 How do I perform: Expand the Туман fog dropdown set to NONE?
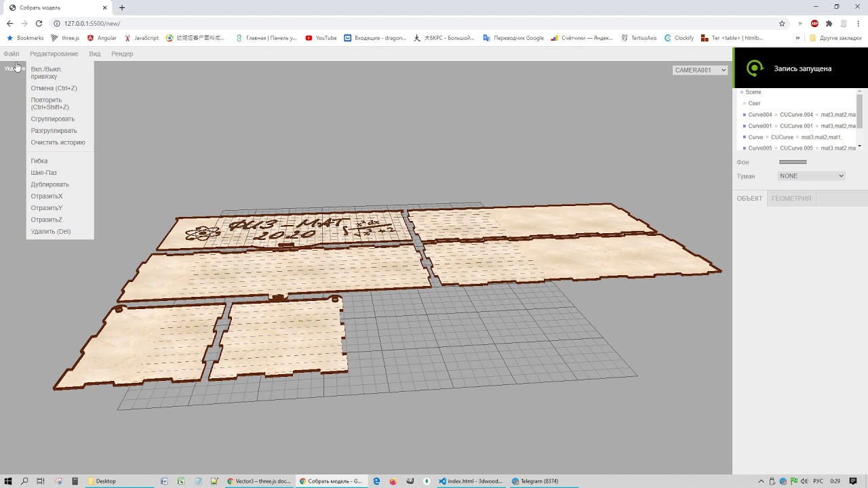pyautogui.click(x=811, y=176)
